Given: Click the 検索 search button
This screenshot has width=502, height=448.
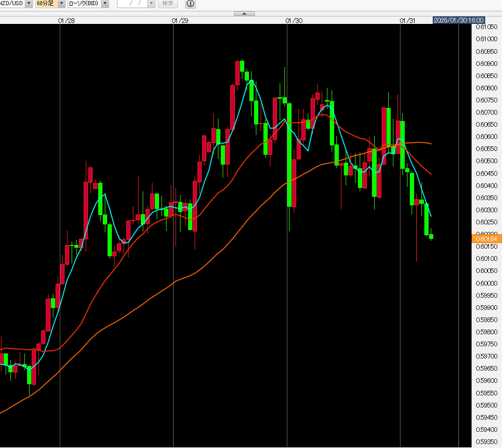Looking at the screenshot, I should pyautogui.click(x=168, y=3).
